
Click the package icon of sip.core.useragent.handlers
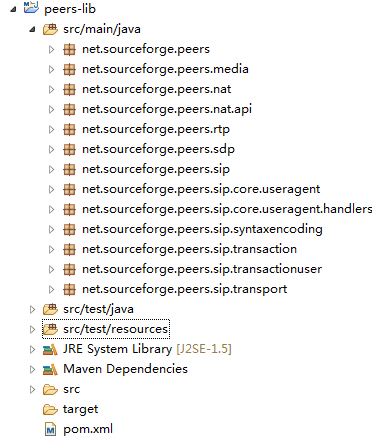tap(69, 210)
